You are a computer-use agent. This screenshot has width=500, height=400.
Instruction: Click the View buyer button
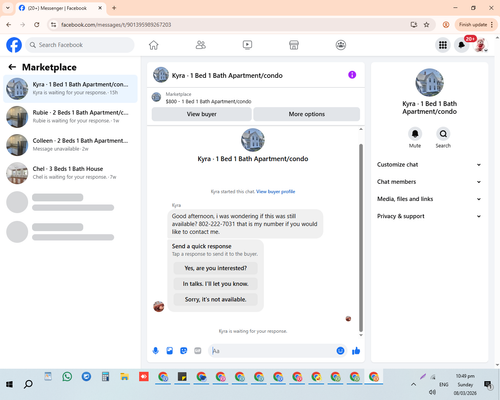point(202,114)
